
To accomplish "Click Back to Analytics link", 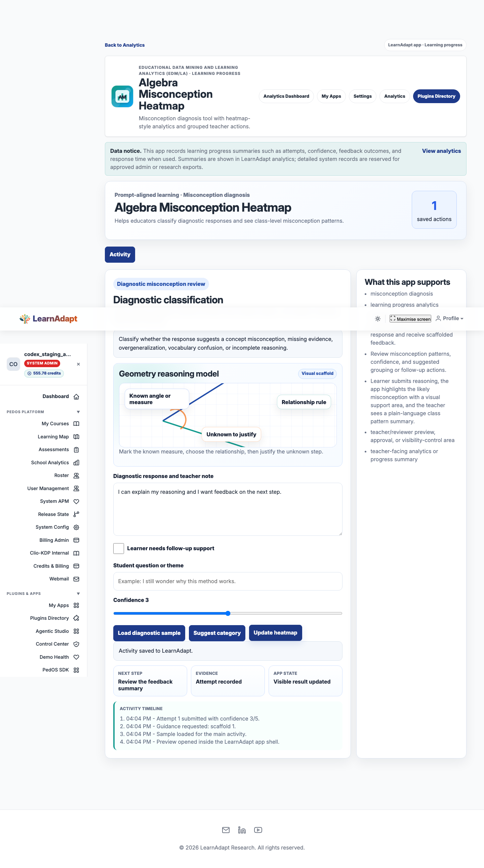I will [124, 45].
